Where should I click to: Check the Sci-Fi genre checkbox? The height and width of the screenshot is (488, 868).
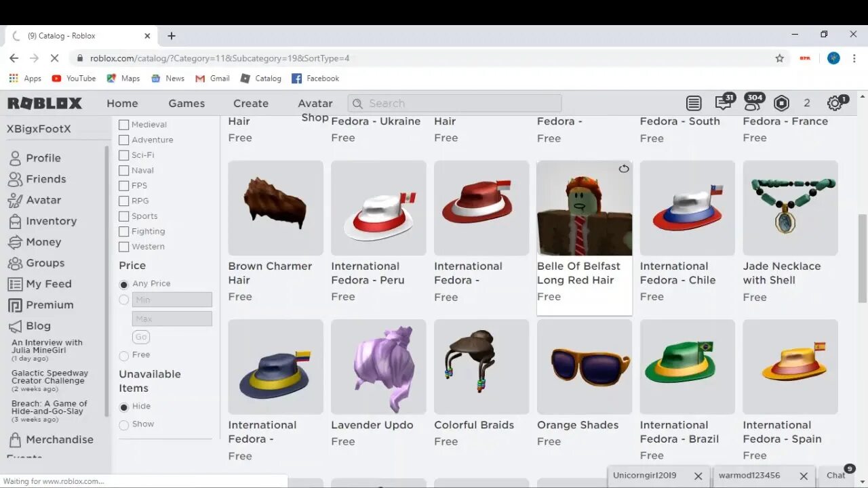pos(123,155)
